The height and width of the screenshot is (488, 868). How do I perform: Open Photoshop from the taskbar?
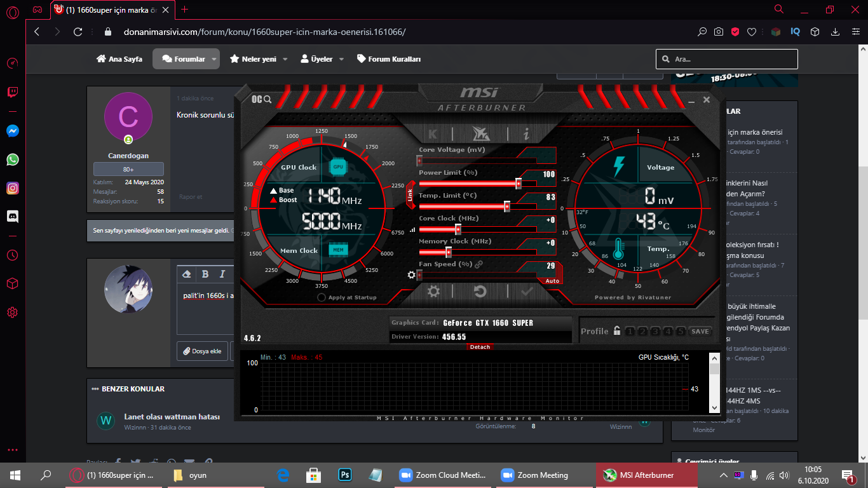click(345, 475)
